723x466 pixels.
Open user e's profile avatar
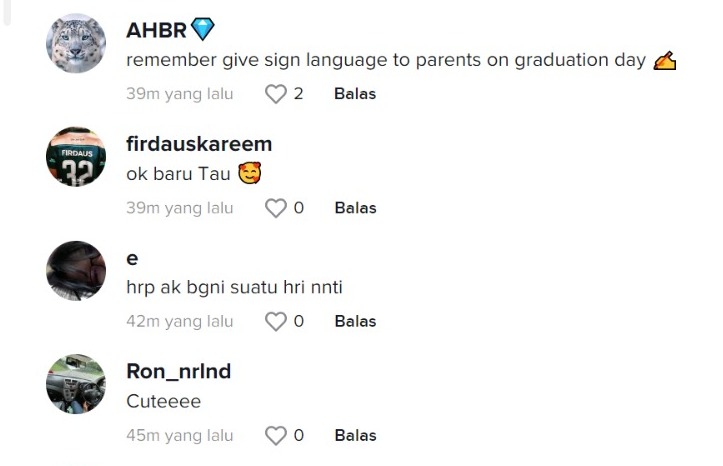[76, 271]
